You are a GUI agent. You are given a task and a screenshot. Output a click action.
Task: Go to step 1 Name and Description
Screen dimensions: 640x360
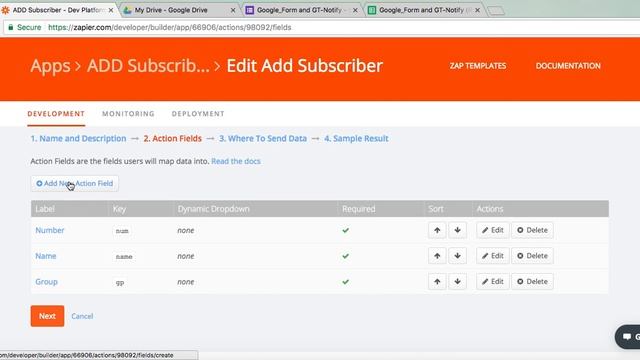point(78,139)
